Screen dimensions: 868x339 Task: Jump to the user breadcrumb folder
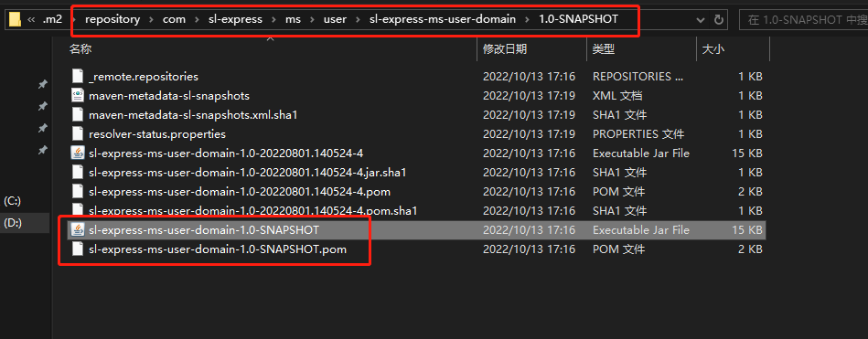pyautogui.click(x=335, y=19)
